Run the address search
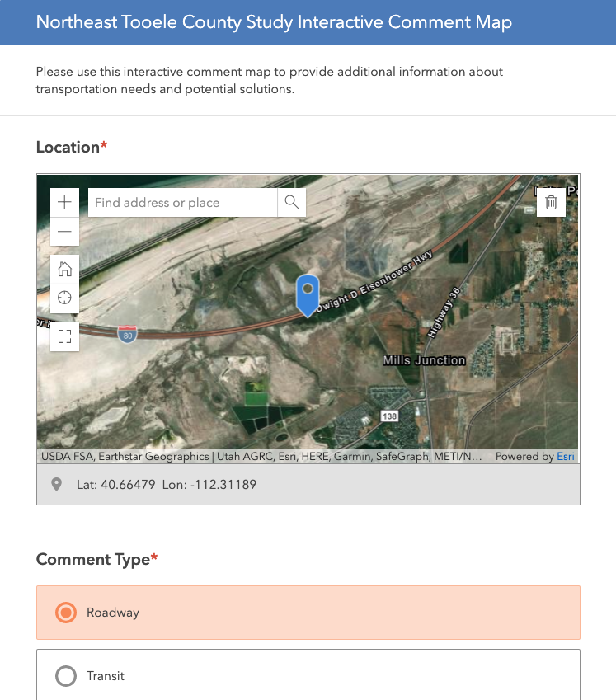Viewport: 616px width, 700px height. click(x=291, y=202)
